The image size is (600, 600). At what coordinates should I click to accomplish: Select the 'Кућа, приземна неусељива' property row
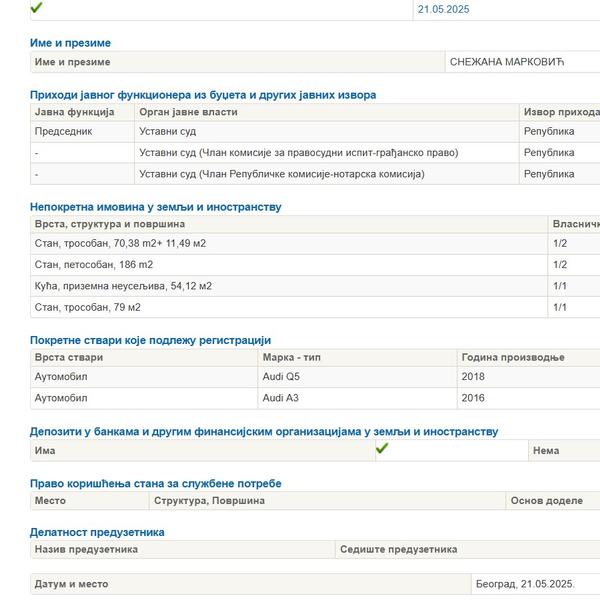coord(123,286)
